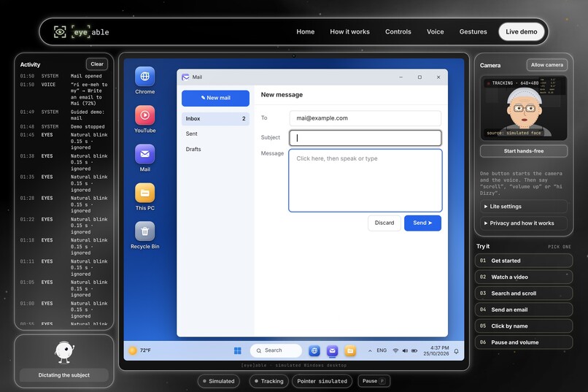The height and width of the screenshot is (392, 588).
Task: Click the Dictating the subject status
Action: 63,375
